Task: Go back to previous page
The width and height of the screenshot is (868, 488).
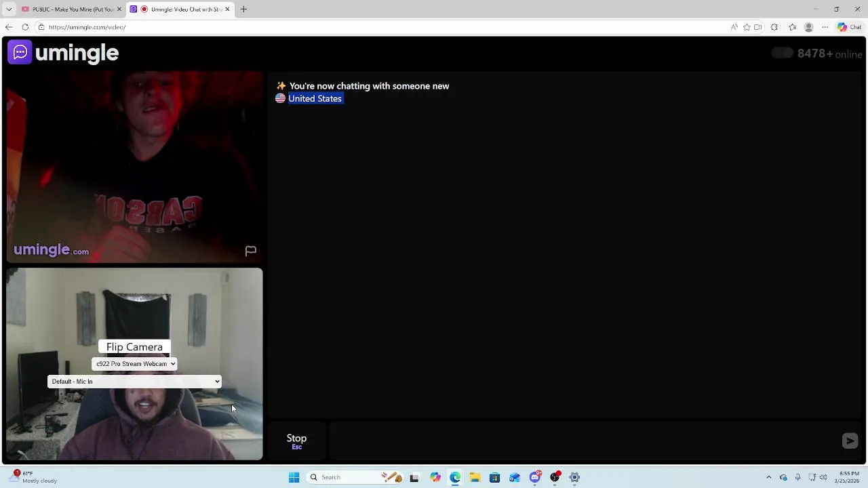Action: click(9, 27)
